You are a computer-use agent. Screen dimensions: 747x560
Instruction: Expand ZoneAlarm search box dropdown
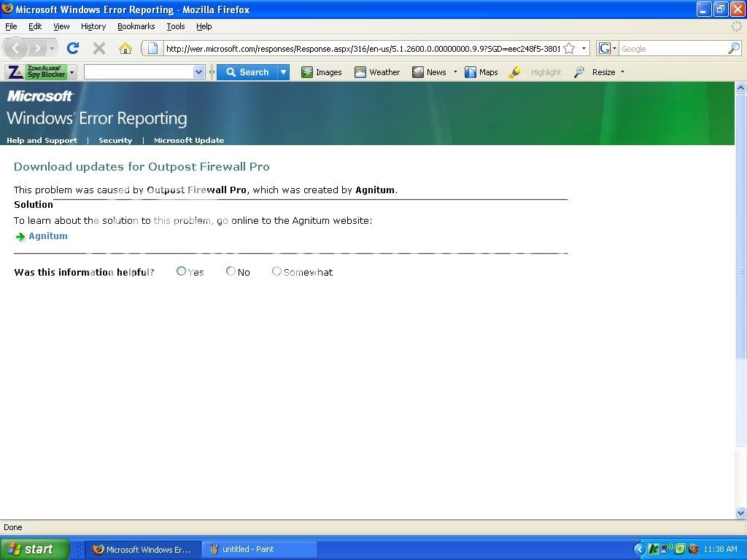click(198, 72)
